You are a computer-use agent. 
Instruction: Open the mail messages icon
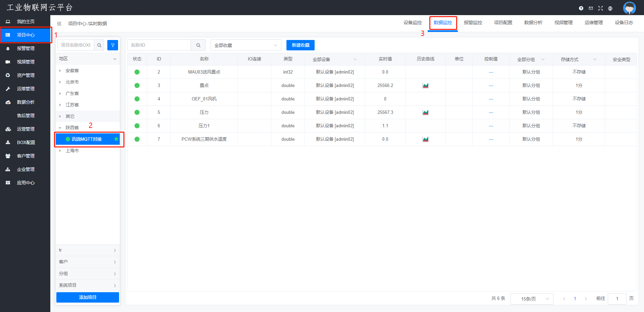pos(591,8)
